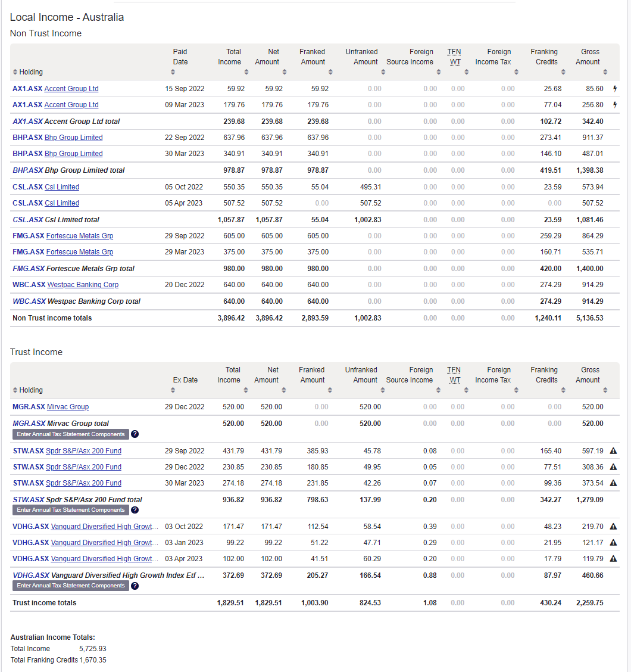Sort Non Trust table by Paid Date
The width and height of the screenshot is (631, 672).
[173, 72]
